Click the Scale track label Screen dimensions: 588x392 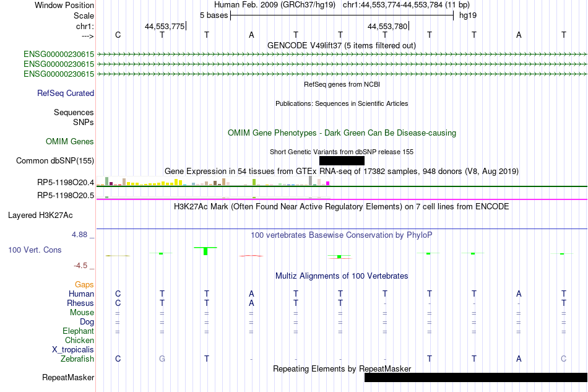point(84,15)
